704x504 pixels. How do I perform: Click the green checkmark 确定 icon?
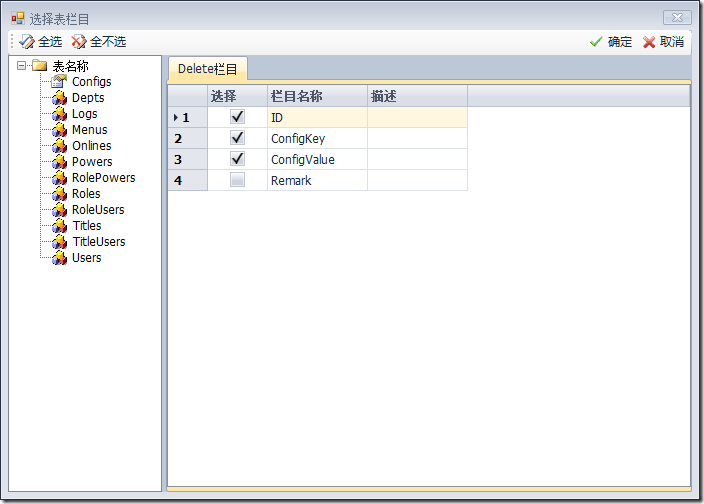[596, 42]
